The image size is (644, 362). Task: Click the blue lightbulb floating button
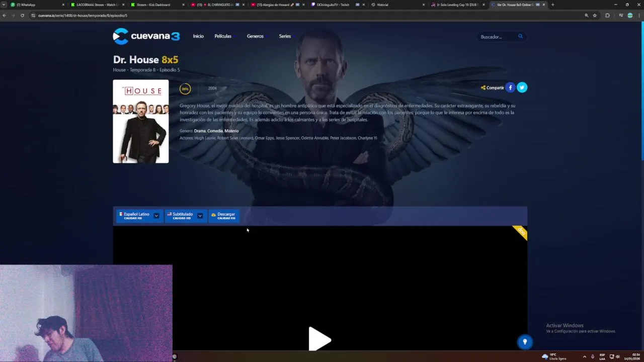pyautogui.click(x=525, y=342)
